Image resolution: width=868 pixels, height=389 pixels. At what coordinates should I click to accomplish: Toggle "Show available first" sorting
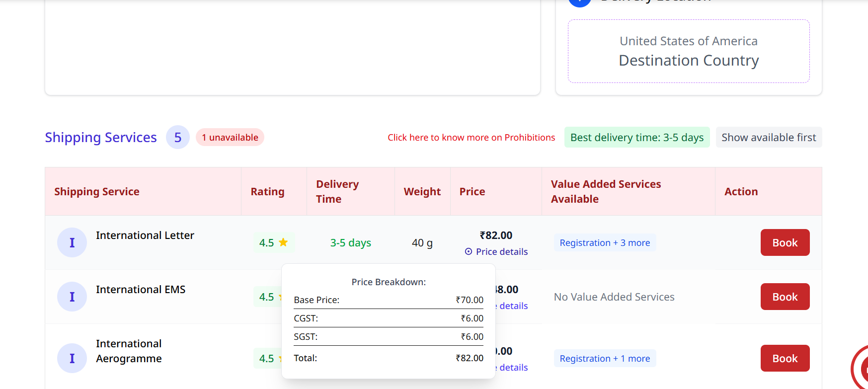point(769,138)
